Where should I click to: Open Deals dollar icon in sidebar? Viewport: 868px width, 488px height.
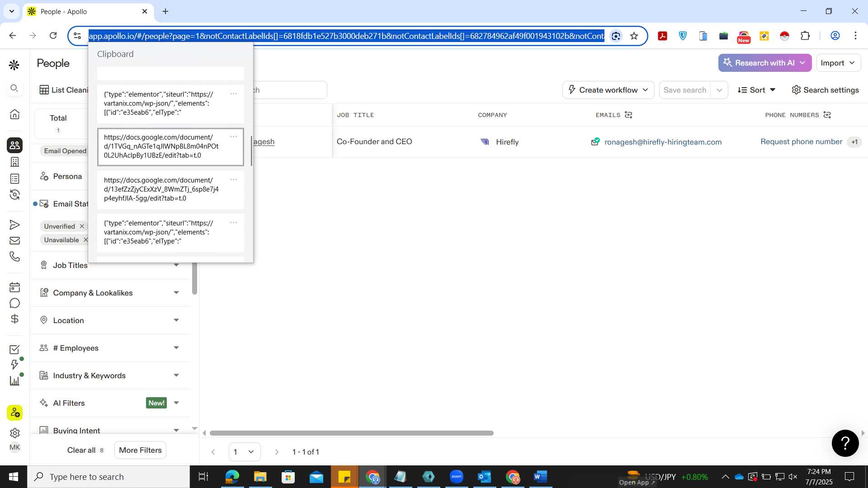point(14,319)
